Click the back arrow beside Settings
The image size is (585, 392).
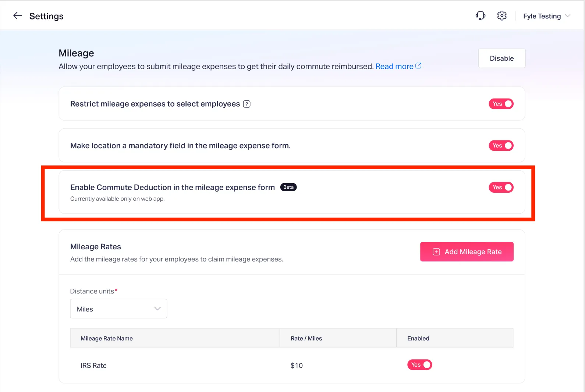click(x=18, y=16)
